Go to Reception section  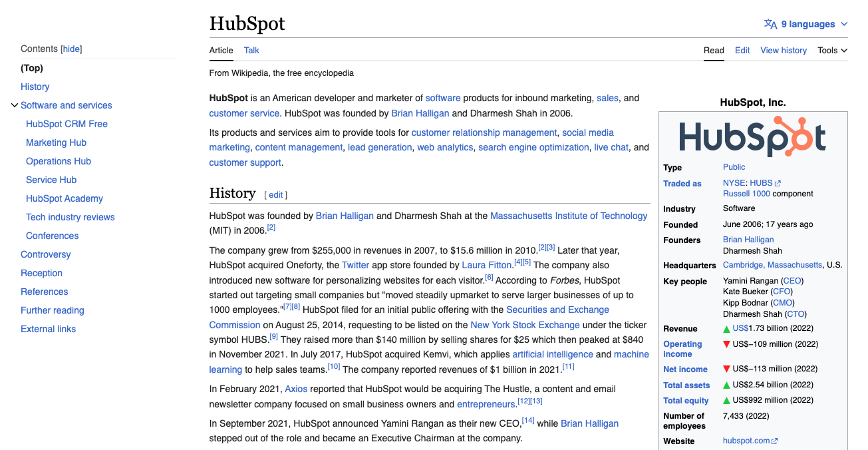41,273
